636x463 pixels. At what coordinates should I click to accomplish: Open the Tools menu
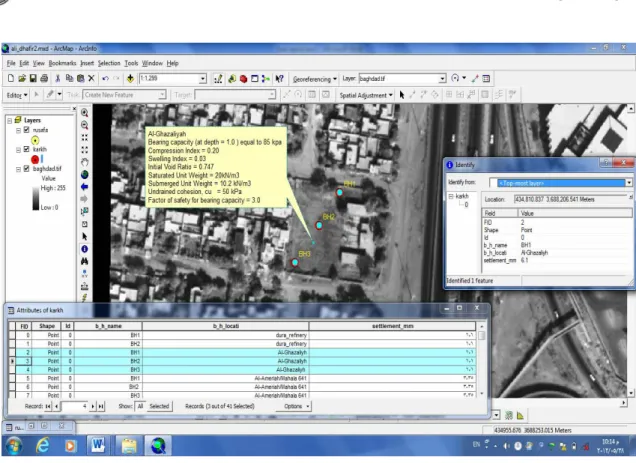point(131,63)
